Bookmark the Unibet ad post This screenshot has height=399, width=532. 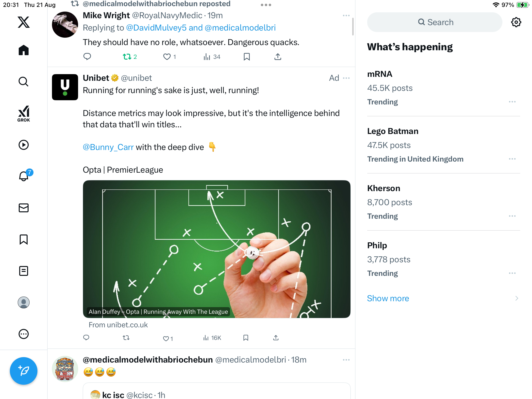coord(246,338)
